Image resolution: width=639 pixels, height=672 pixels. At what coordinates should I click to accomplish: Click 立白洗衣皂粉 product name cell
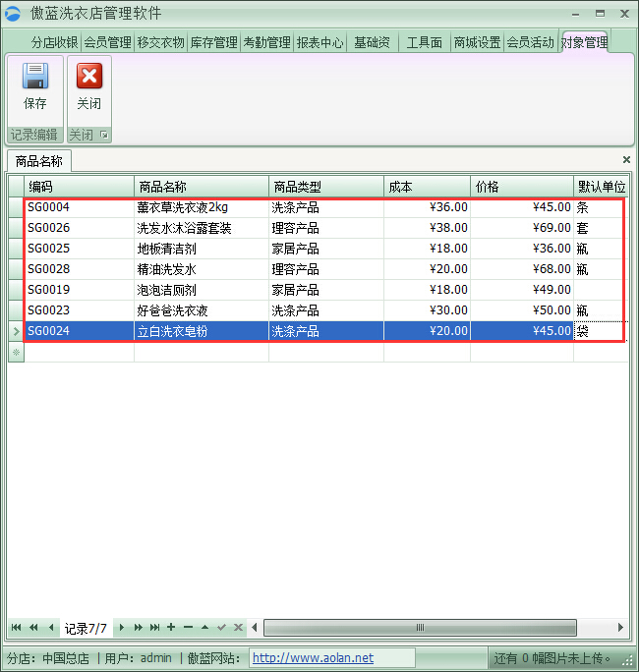202,331
